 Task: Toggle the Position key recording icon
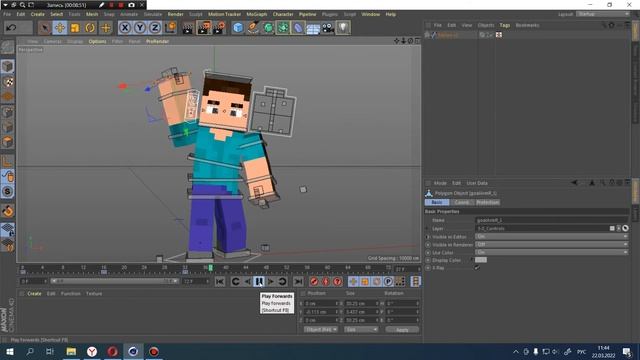coord(353,282)
